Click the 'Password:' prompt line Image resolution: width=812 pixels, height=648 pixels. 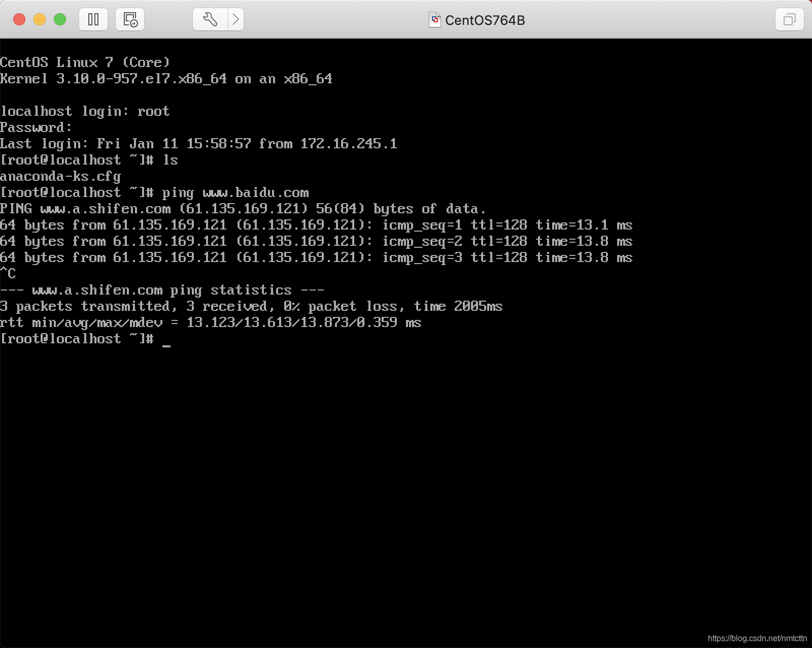(x=36, y=127)
